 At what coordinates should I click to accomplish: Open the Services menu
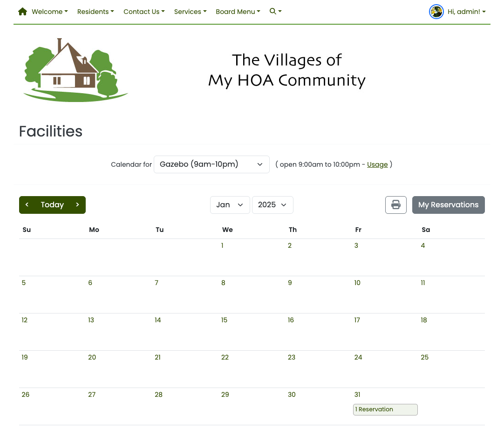click(190, 12)
